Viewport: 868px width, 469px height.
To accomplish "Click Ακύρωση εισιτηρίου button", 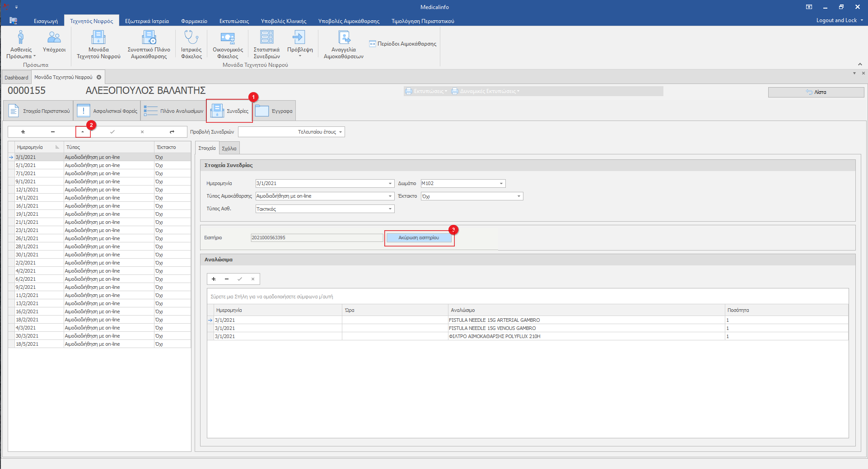I will (419, 238).
